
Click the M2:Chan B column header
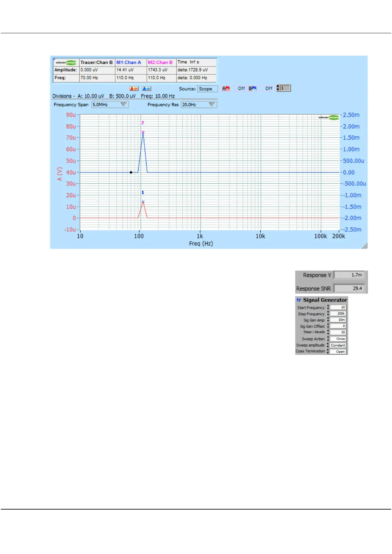coord(161,62)
